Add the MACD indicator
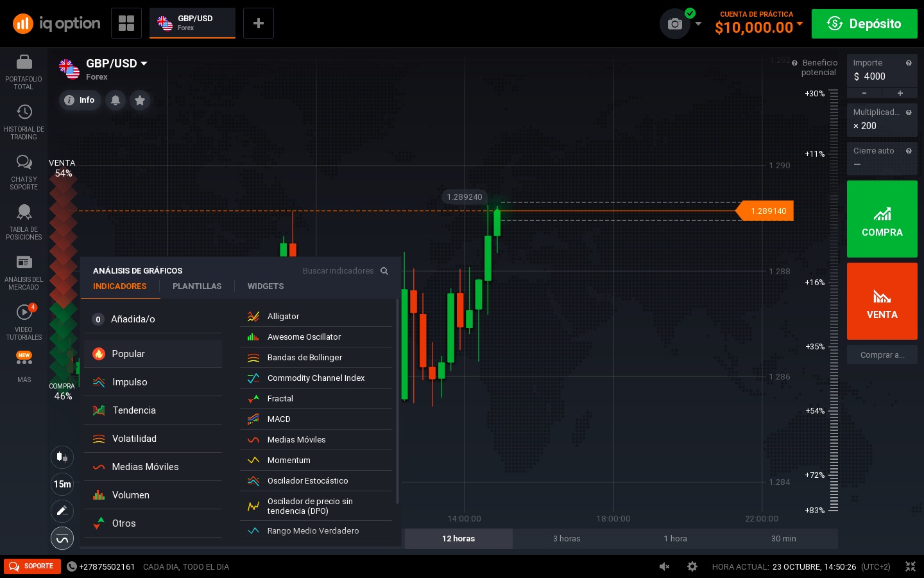924x578 pixels. coord(316,419)
